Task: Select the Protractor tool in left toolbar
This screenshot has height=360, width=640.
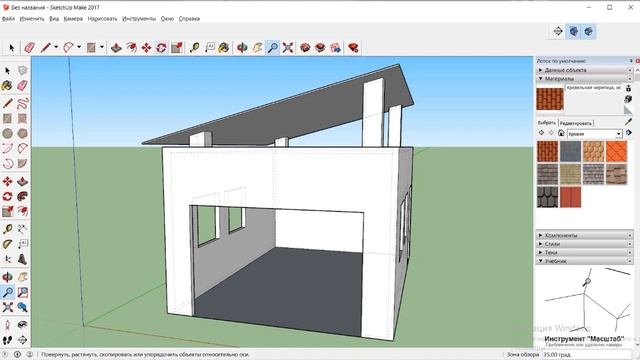Action: tap(7, 244)
